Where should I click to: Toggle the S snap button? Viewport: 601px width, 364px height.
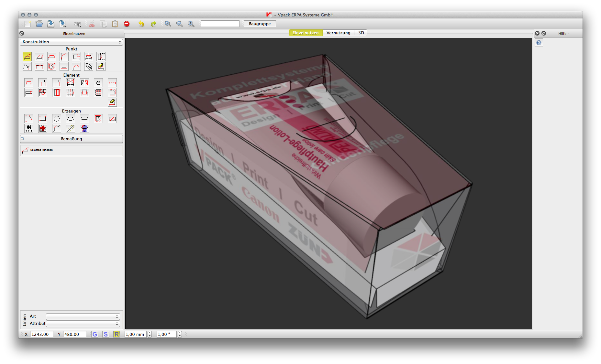[x=106, y=334]
